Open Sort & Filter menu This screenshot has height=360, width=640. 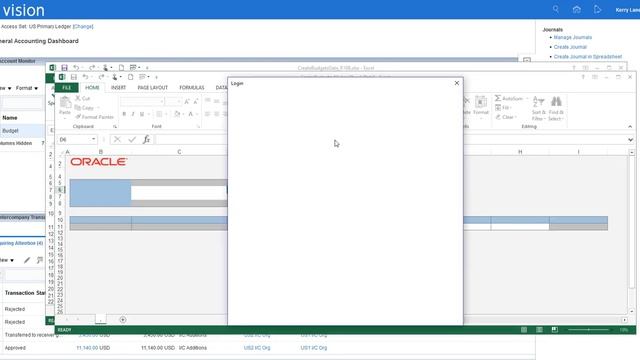(539, 109)
